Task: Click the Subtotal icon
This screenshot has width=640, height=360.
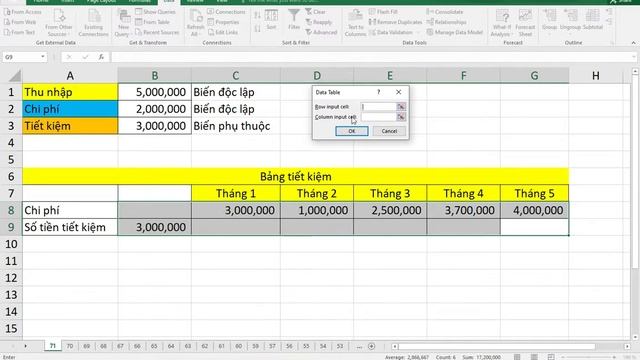Action: [592, 16]
